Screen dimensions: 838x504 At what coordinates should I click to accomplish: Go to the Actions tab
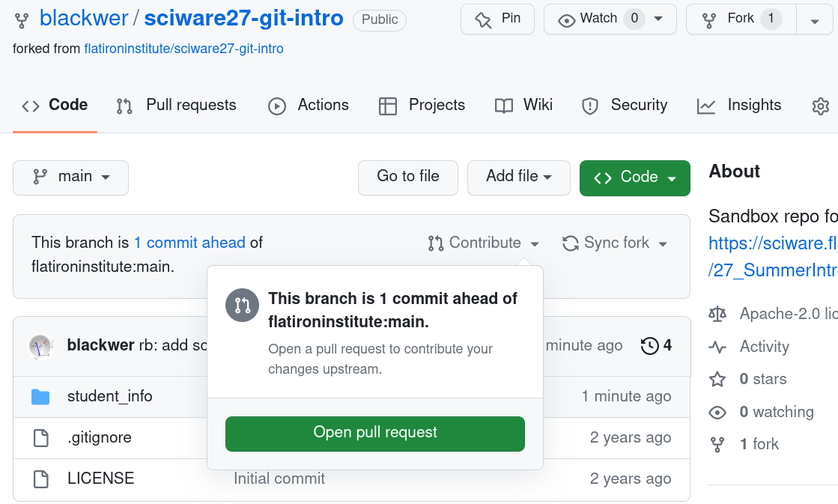pos(309,106)
